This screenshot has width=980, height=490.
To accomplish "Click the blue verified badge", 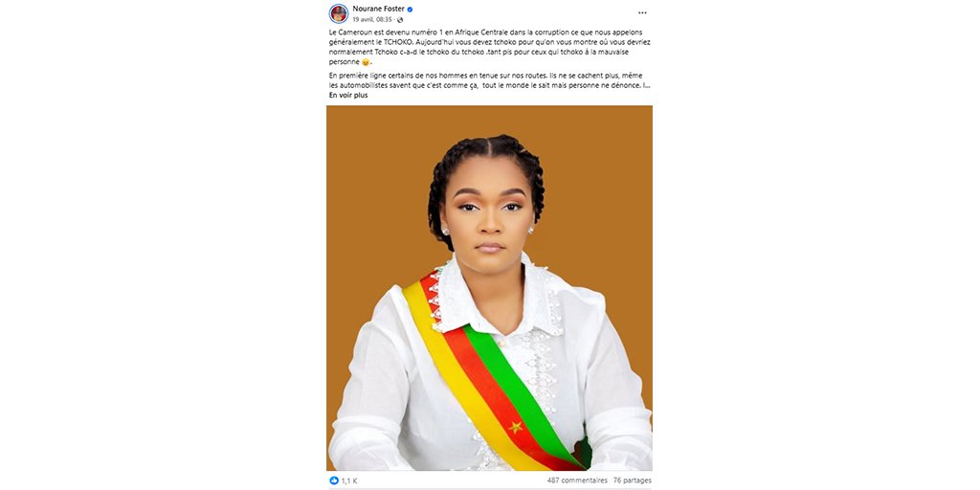I will tap(410, 10).
